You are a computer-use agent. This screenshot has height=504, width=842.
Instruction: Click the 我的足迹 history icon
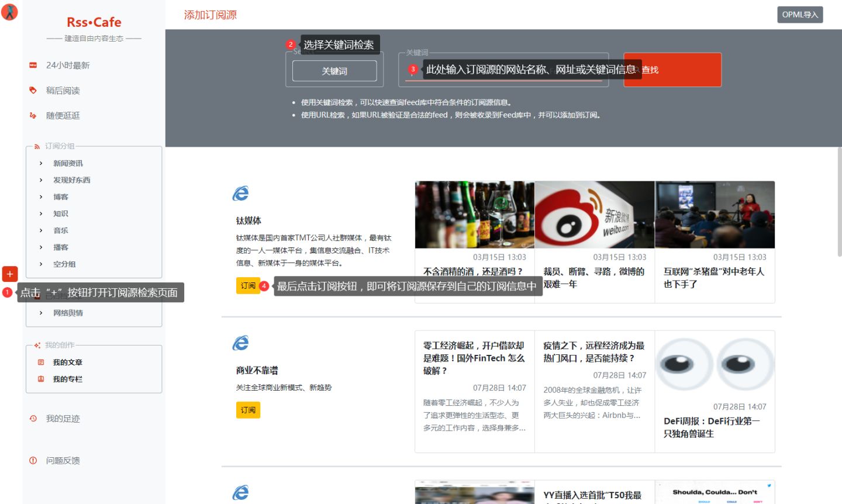pyautogui.click(x=33, y=419)
